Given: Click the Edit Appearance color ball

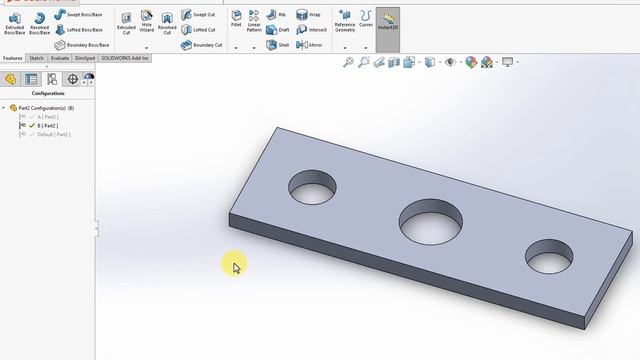Looking at the screenshot, I should click(x=471, y=62).
